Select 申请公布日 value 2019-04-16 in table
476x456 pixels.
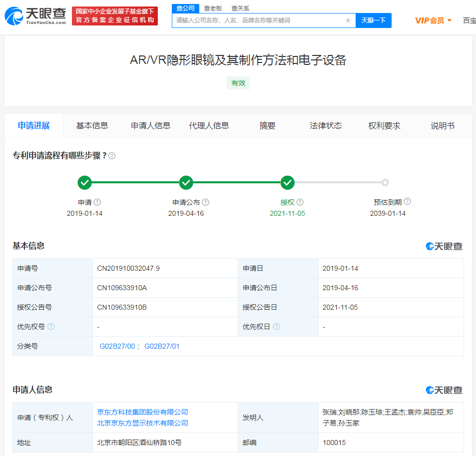(340, 288)
